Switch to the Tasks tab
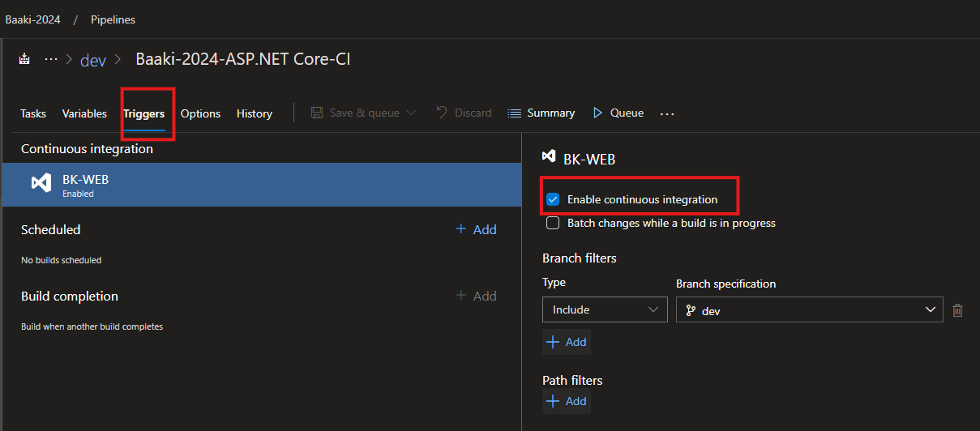 pos(33,113)
